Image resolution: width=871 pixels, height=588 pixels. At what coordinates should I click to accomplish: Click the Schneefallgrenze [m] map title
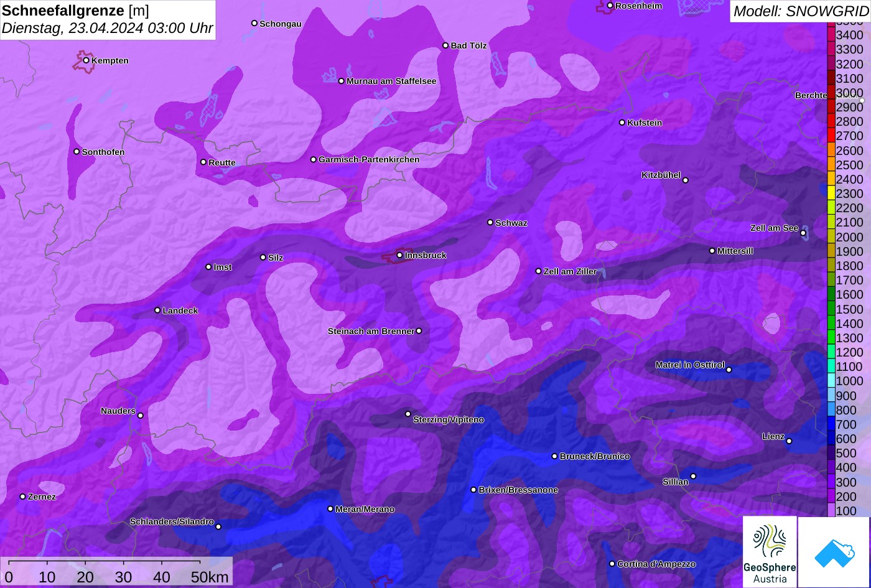click(x=76, y=11)
